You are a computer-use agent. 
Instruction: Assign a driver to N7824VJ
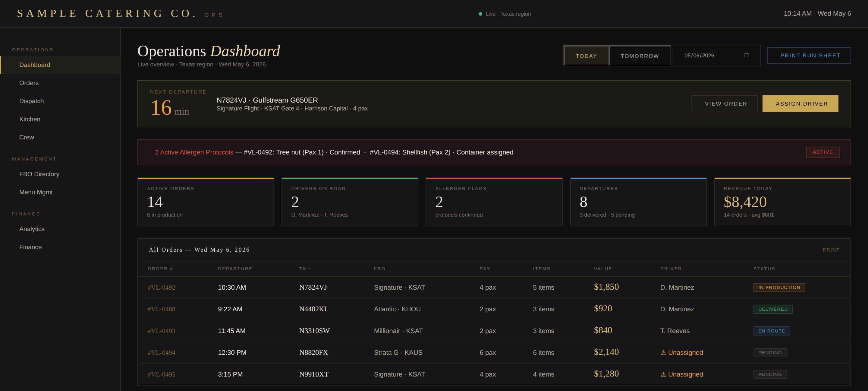click(x=800, y=103)
